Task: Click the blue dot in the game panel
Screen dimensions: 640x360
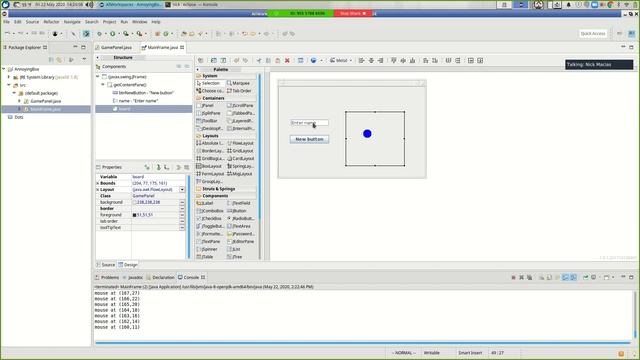Action: 367,133
